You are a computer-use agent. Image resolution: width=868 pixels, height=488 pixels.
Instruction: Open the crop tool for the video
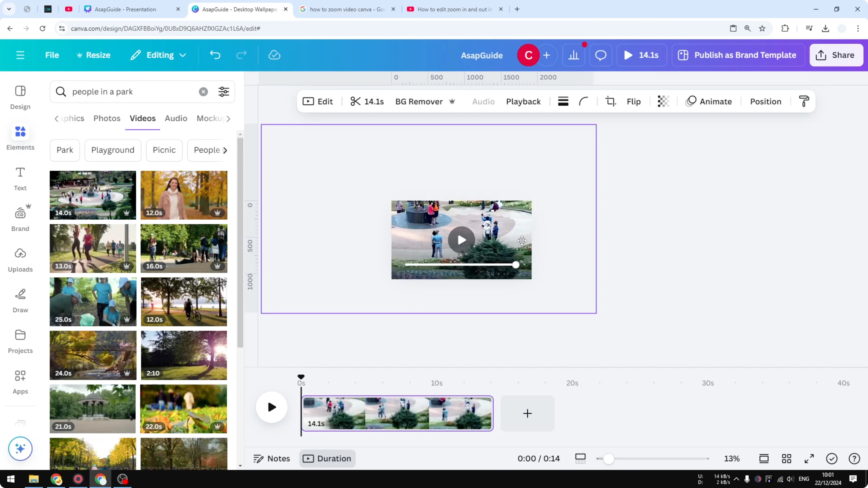click(611, 101)
